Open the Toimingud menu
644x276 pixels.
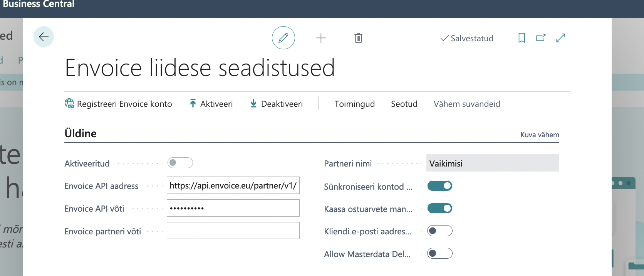(354, 104)
